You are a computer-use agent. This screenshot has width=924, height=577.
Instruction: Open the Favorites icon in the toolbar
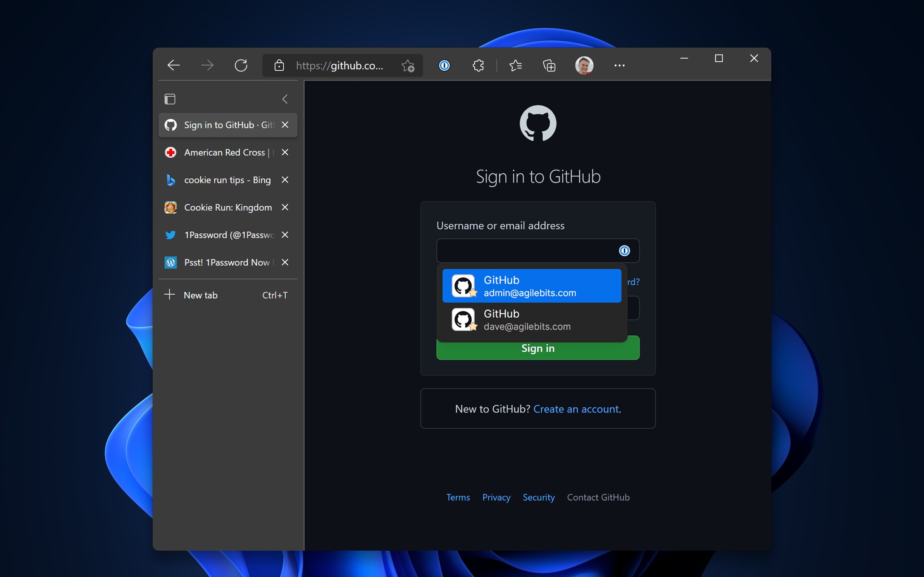point(515,66)
